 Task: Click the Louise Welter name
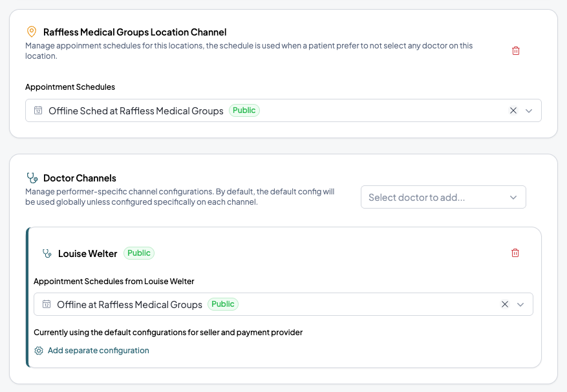pyautogui.click(x=87, y=254)
